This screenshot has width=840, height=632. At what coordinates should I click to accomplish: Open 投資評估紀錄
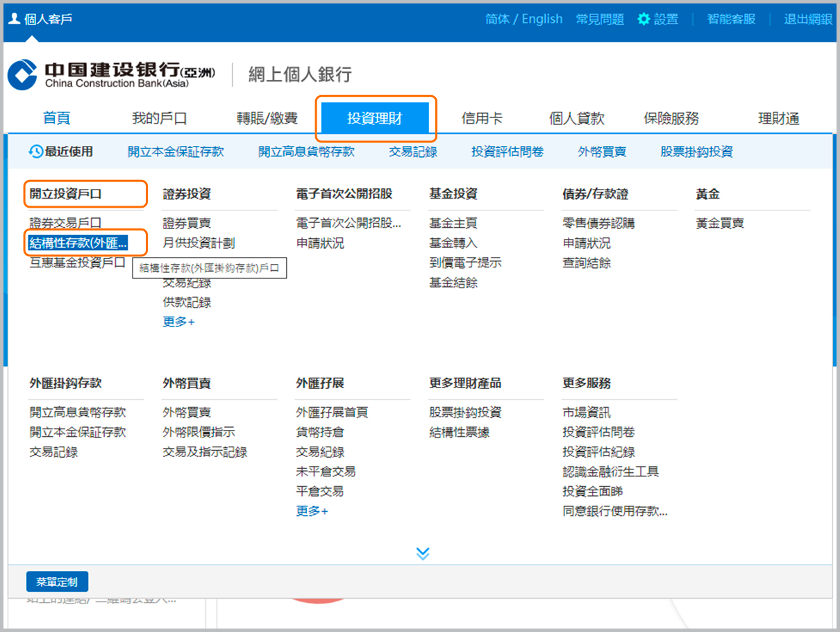[x=598, y=452]
